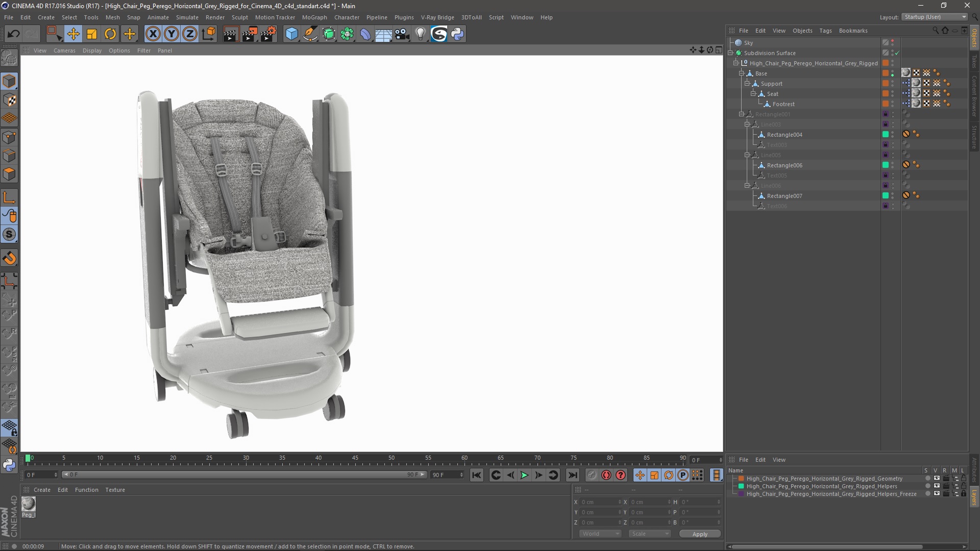The height and width of the screenshot is (551, 980).
Task: Switch to Polygons mode icon
Action: coord(9,174)
